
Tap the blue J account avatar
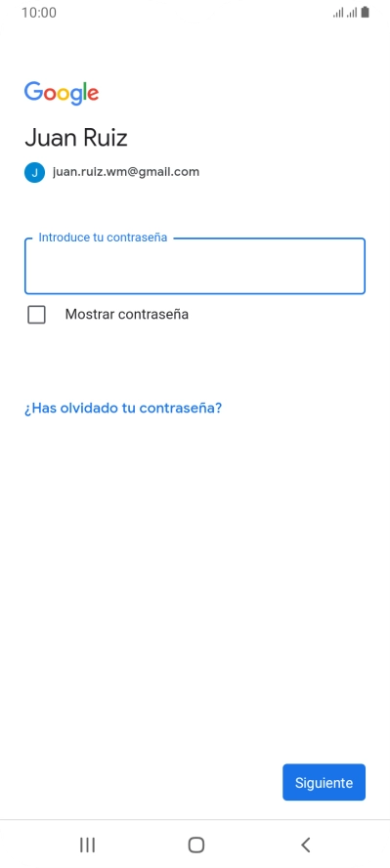click(x=34, y=172)
